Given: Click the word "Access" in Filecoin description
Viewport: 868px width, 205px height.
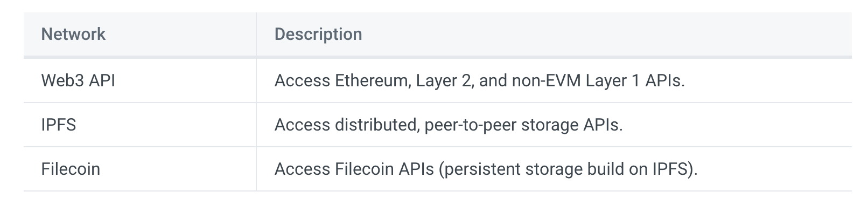Looking at the screenshot, I should tap(302, 169).
